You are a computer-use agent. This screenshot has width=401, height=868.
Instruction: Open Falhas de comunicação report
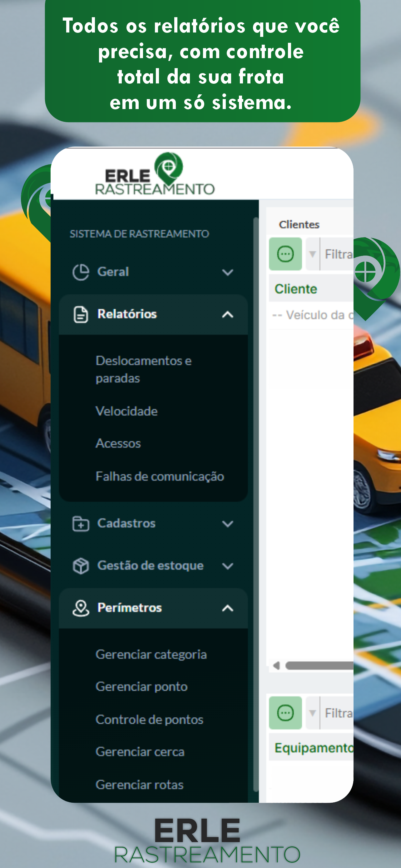tap(160, 476)
